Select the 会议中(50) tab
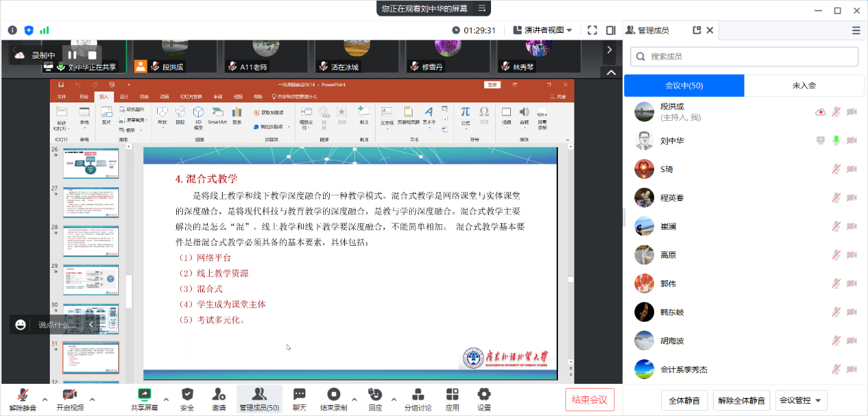The image size is (868, 416). coord(684,85)
